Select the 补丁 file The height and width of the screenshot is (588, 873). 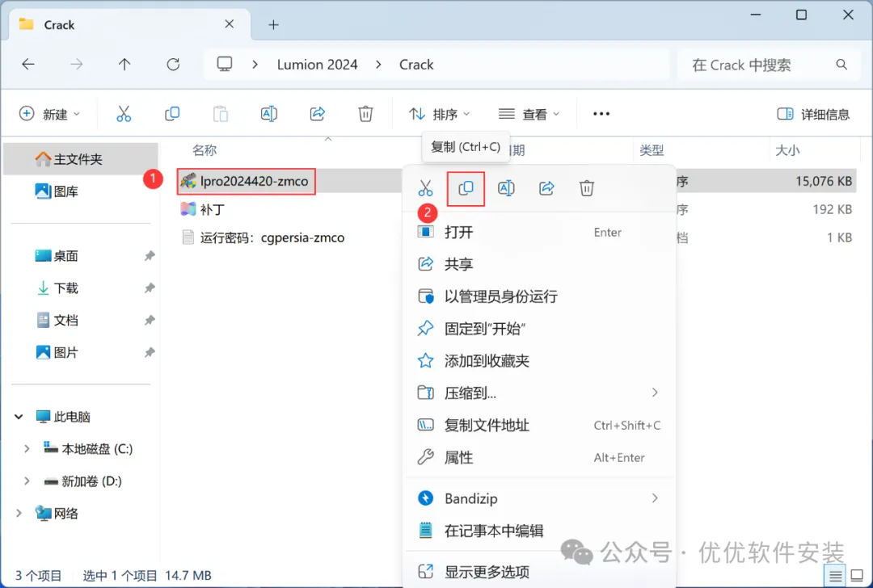coord(203,210)
